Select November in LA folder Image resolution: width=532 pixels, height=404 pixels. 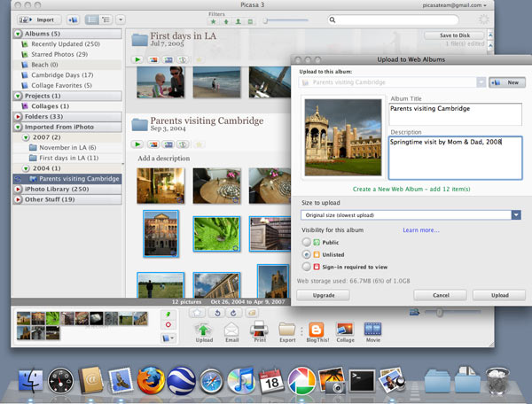[x=67, y=147]
